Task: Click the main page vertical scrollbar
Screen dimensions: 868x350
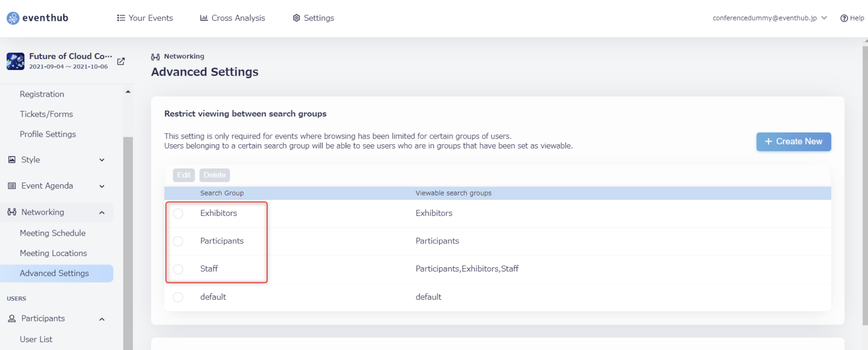Action: [865, 185]
